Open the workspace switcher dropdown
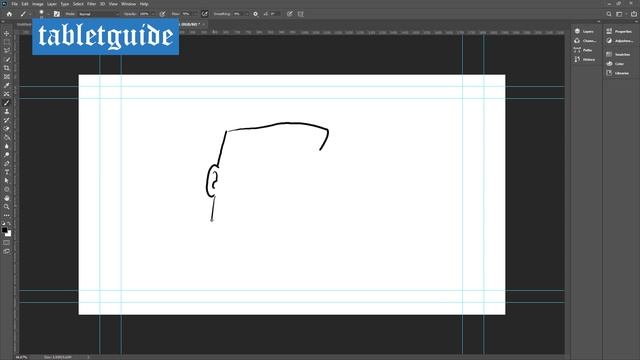 click(620, 14)
